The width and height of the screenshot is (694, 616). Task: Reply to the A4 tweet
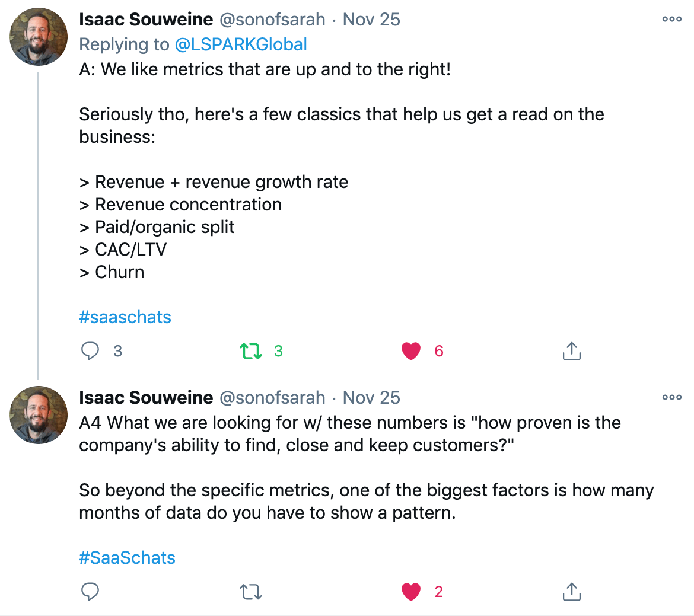90,592
